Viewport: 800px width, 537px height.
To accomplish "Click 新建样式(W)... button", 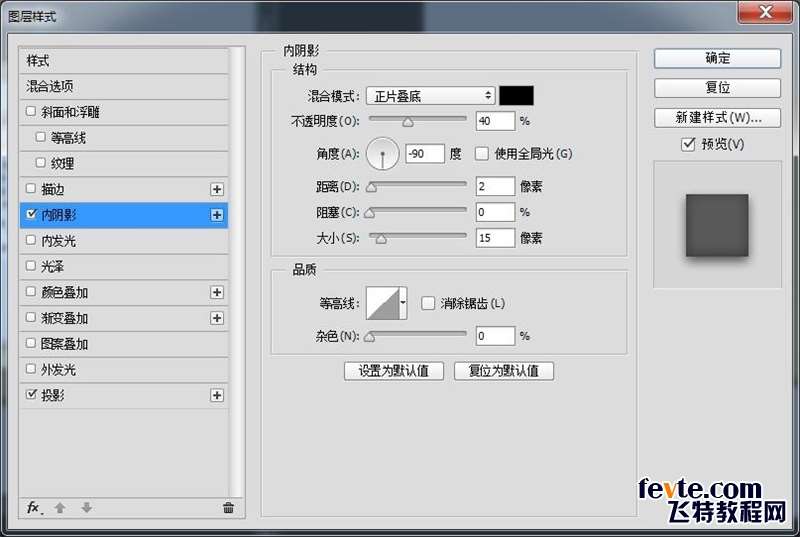I will click(717, 118).
